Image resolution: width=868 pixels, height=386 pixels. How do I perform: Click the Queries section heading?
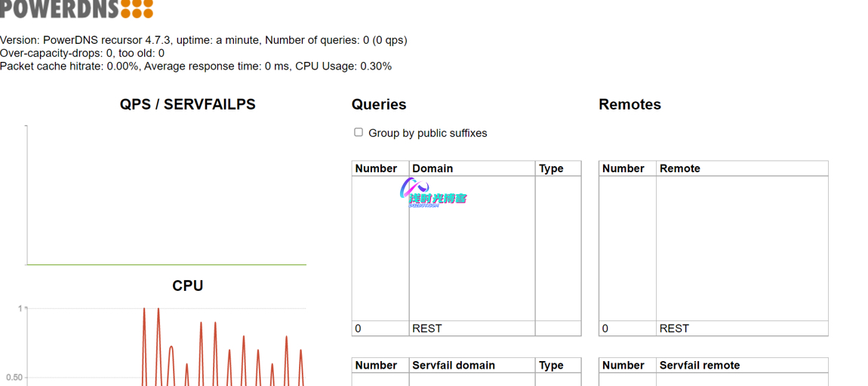tap(379, 105)
